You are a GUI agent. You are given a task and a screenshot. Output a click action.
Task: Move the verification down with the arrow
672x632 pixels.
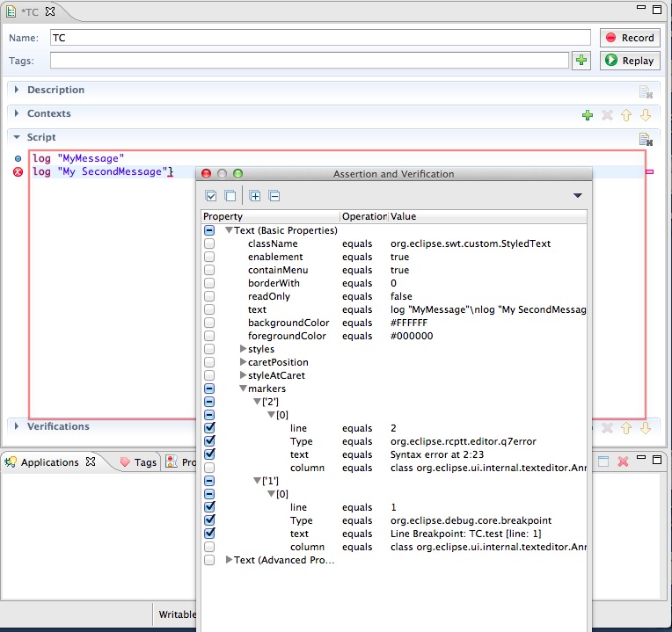[x=646, y=428]
